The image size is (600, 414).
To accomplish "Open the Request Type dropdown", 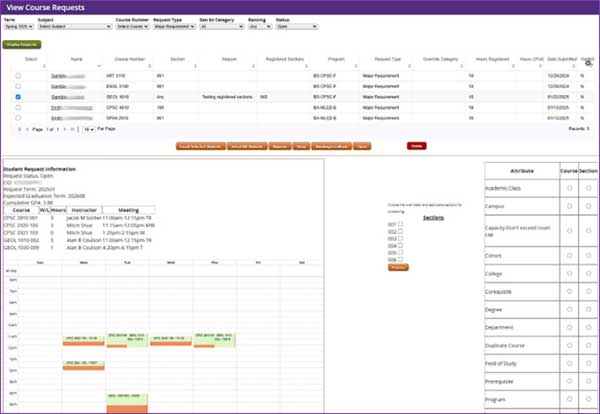I will pos(174,26).
